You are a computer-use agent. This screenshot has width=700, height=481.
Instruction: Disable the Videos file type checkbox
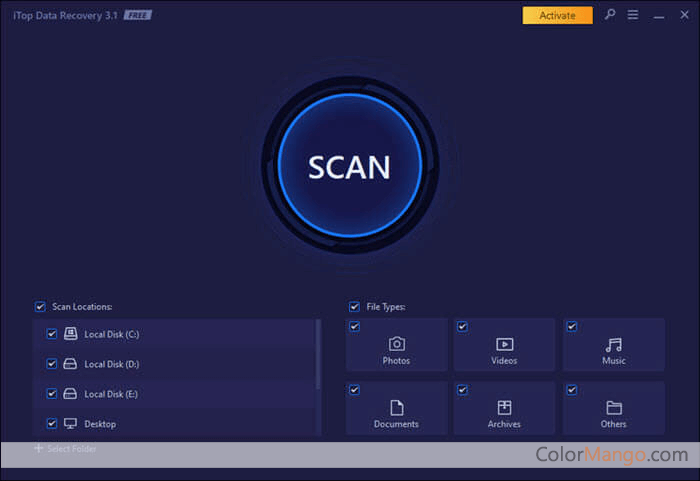tap(462, 326)
